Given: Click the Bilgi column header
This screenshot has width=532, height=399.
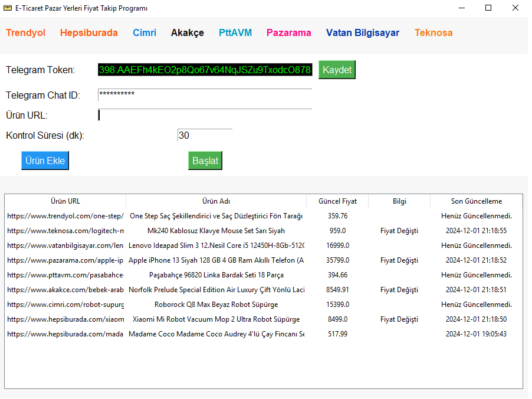Looking at the screenshot, I should pos(399,201).
